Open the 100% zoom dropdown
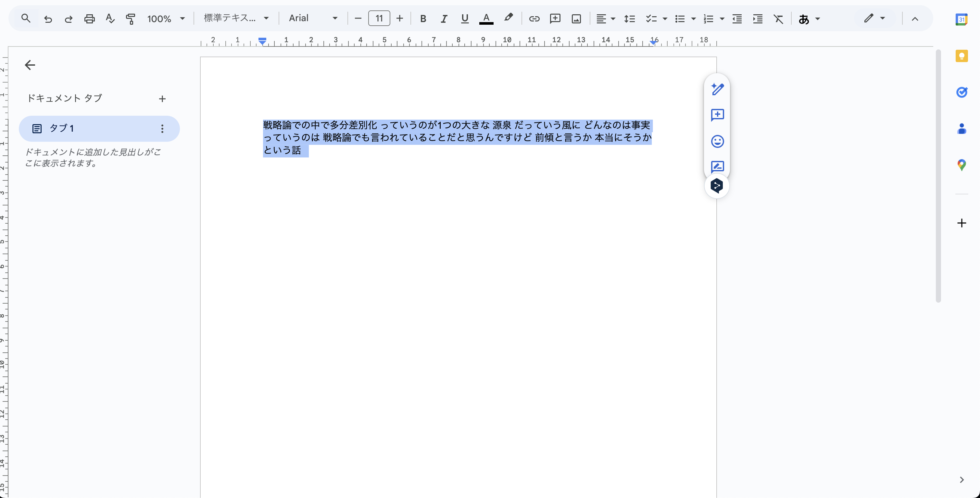 point(166,19)
